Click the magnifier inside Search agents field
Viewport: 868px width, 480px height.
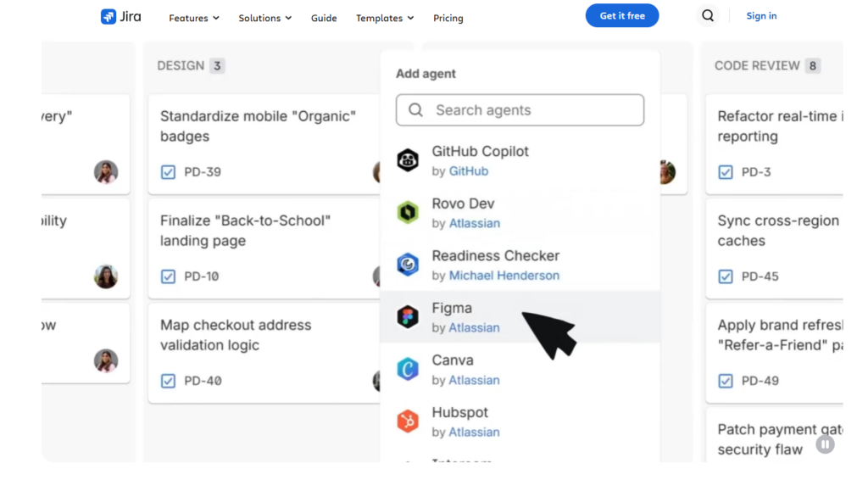tap(415, 110)
